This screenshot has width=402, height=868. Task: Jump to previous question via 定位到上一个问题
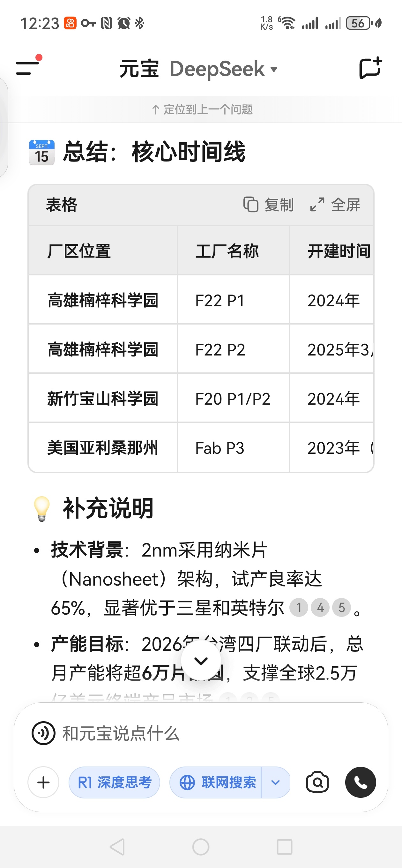202,109
